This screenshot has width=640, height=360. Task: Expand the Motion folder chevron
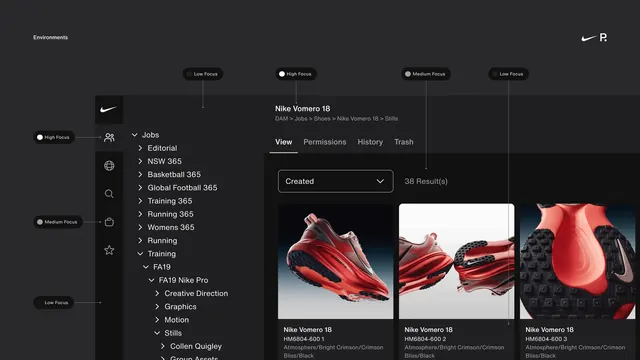coord(157,320)
